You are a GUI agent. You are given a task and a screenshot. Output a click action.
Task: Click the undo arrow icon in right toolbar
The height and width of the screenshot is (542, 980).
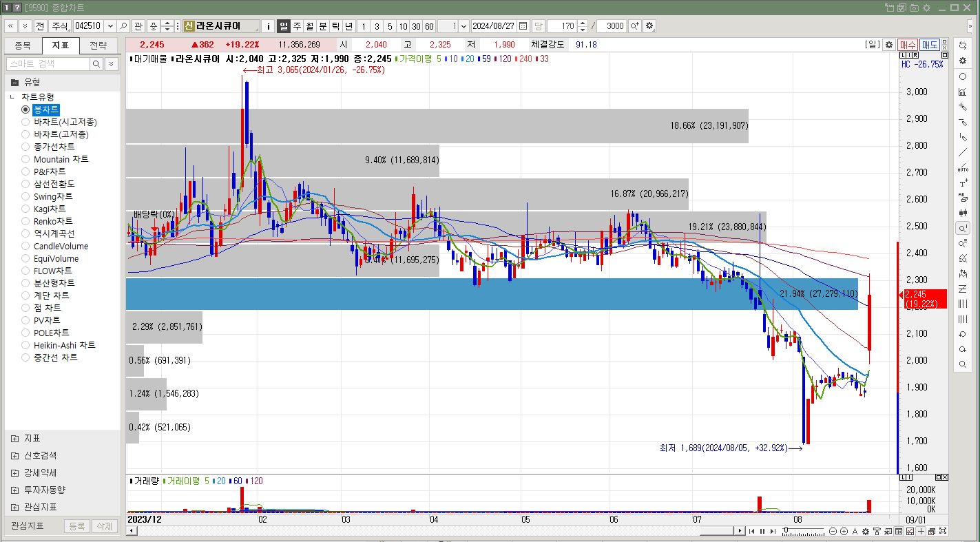point(963,334)
